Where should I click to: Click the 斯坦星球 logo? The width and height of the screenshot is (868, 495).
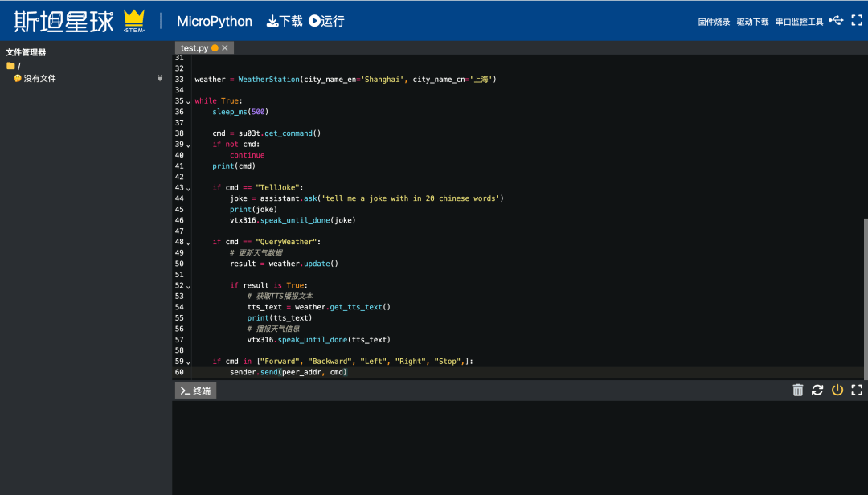click(x=63, y=22)
